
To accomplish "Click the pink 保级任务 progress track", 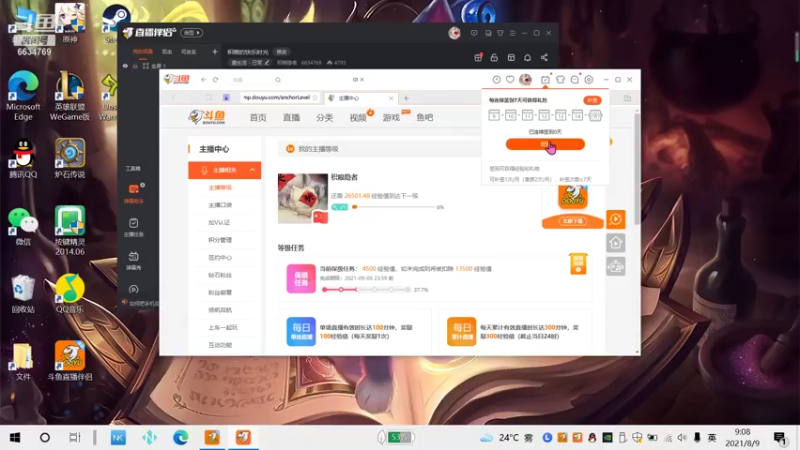I will [x=366, y=289].
